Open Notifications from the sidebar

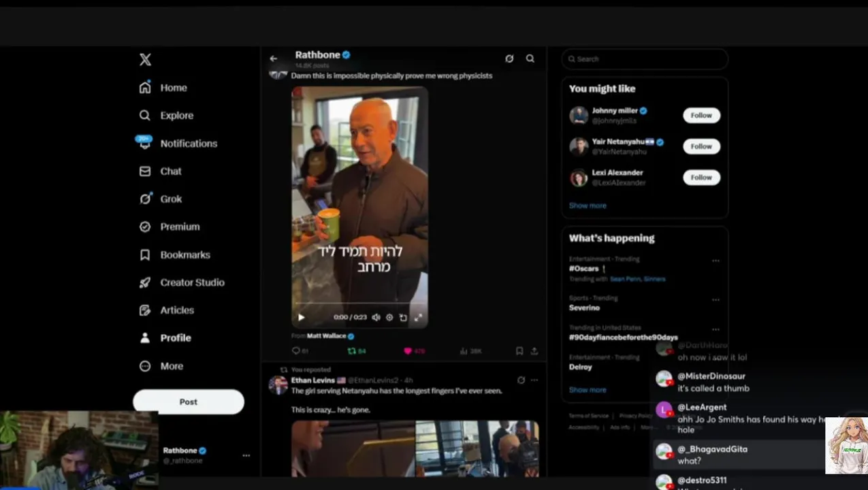178,144
